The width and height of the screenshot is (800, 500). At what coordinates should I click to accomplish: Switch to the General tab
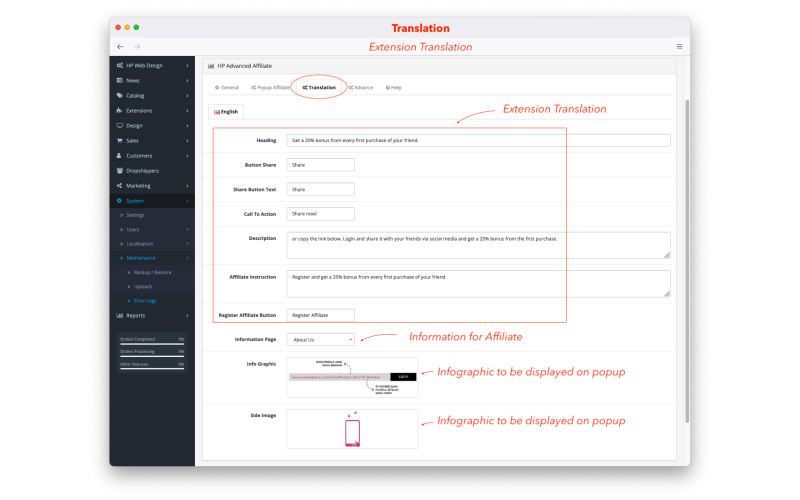(227, 88)
